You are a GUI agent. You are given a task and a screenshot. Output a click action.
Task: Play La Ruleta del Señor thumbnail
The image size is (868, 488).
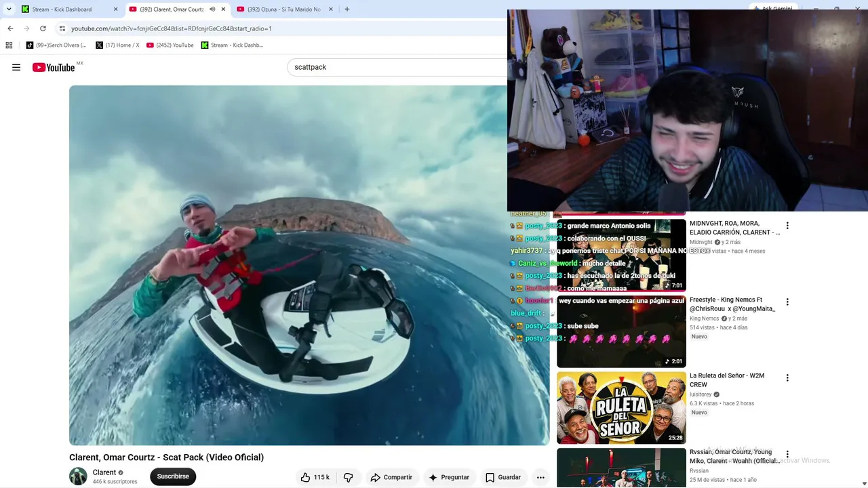[621, 407]
